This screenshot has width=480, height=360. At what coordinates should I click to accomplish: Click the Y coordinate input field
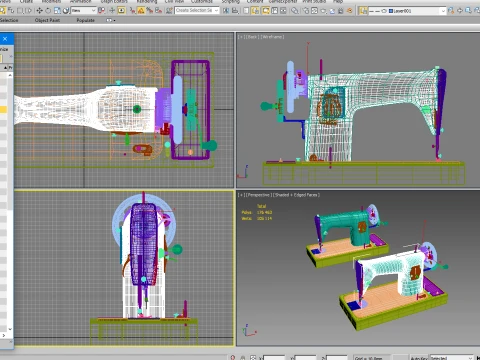click(306, 357)
